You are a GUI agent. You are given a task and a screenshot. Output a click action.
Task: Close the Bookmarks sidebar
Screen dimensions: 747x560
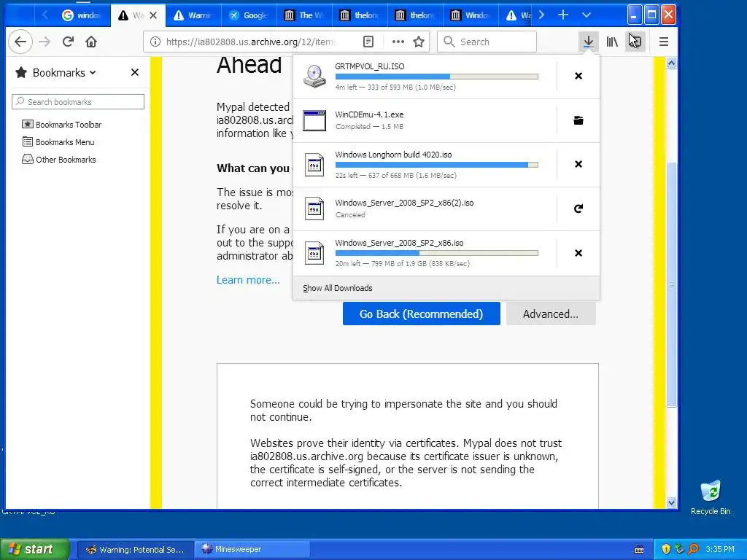click(135, 72)
